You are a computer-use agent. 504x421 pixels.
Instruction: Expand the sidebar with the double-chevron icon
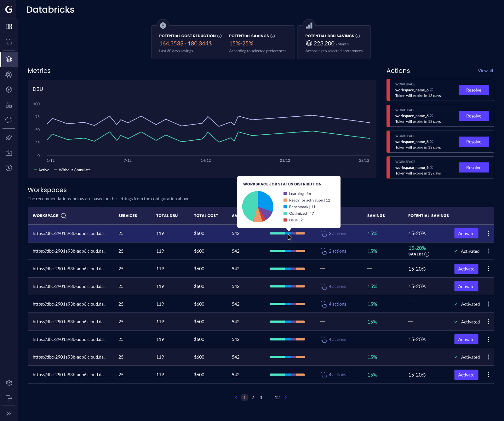pos(9,413)
